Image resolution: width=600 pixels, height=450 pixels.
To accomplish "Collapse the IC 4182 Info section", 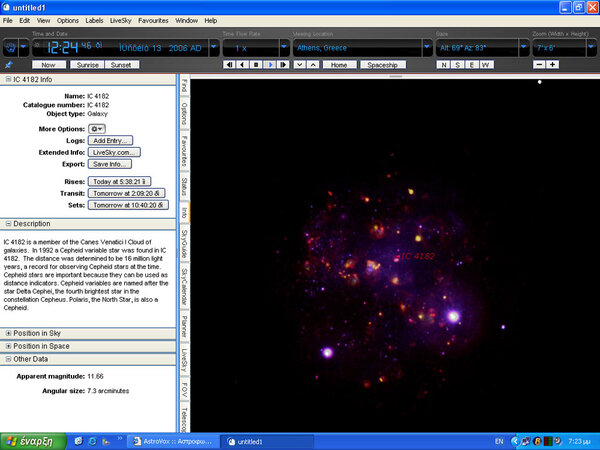I will pos(9,78).
